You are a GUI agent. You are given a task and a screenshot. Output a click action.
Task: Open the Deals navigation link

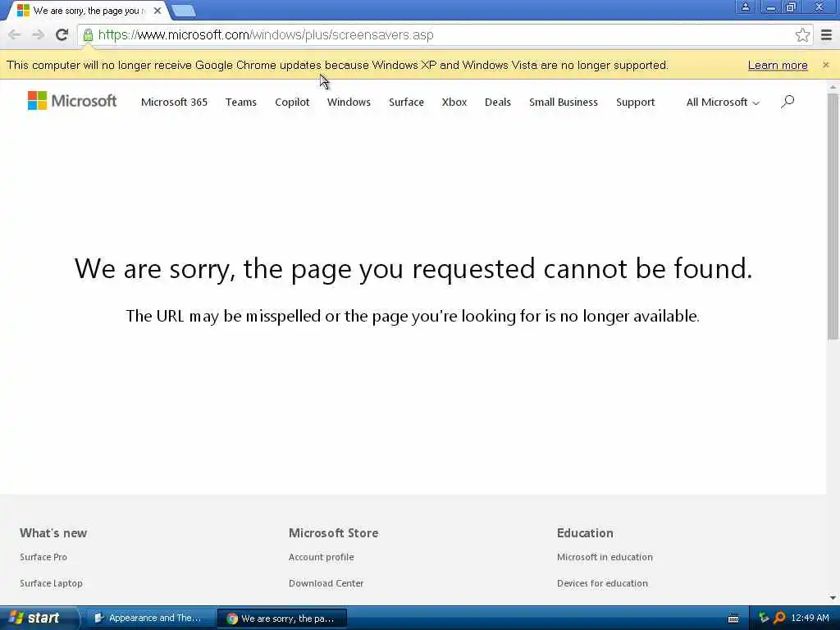coord(498,102)
